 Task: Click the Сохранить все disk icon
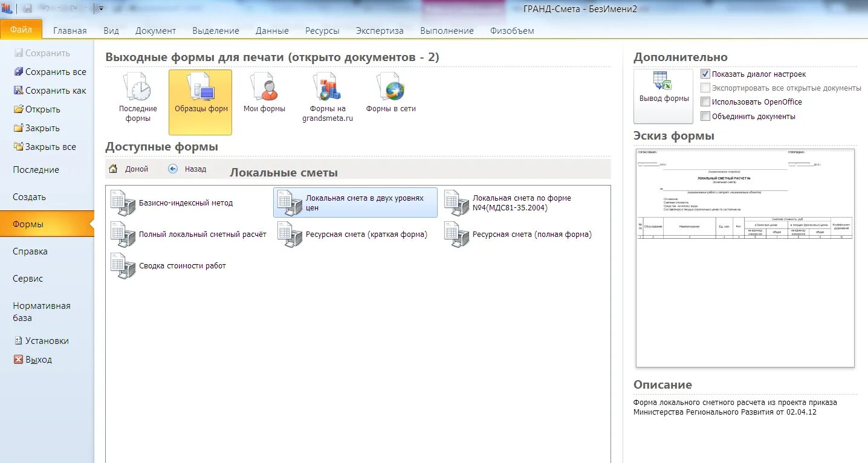(x=18, y=72)
